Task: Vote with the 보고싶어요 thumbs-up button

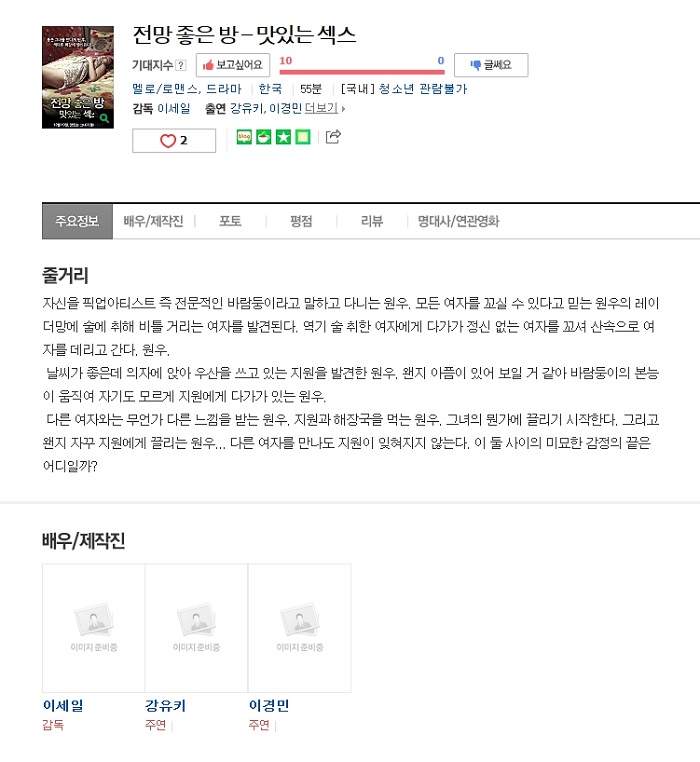Action: pos(233,65)
